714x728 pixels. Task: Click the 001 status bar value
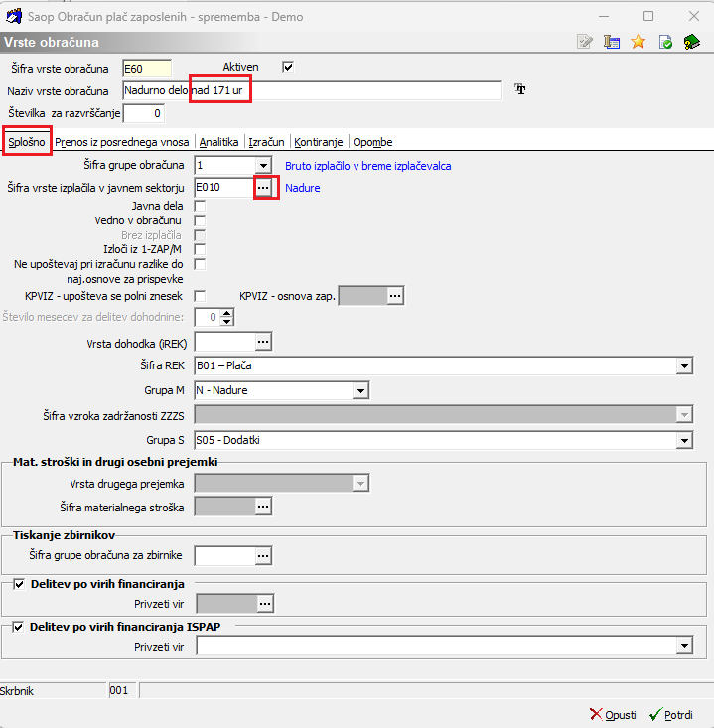coord(123,691)
